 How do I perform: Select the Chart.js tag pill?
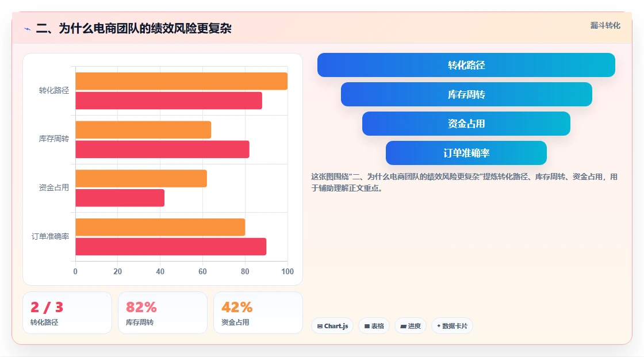pyautogui.click(x=332, y=326)
